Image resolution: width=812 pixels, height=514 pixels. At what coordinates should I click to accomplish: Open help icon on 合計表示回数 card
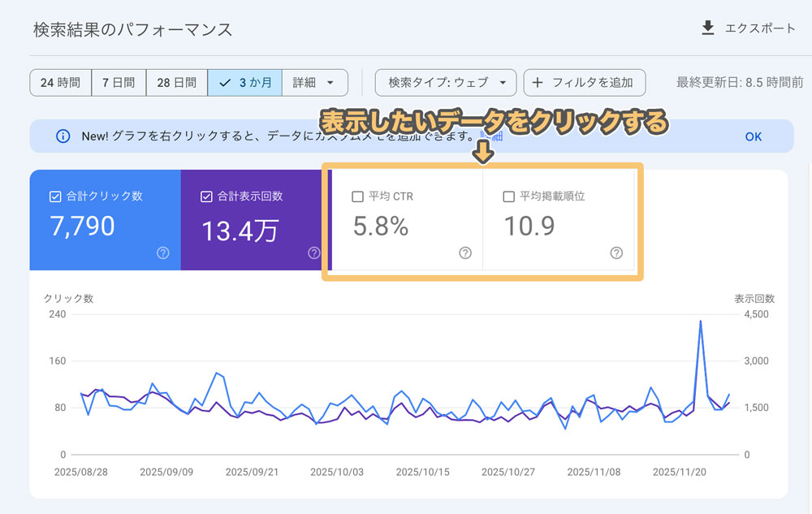[314, 253]
